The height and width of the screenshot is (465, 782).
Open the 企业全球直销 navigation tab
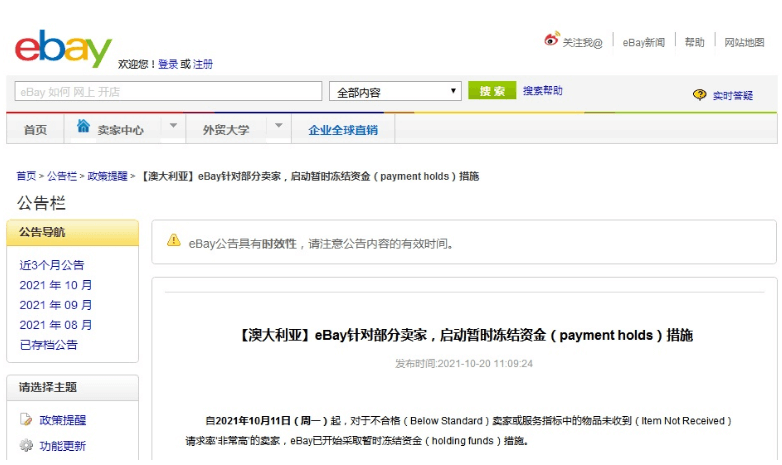[x=343, y=130]
